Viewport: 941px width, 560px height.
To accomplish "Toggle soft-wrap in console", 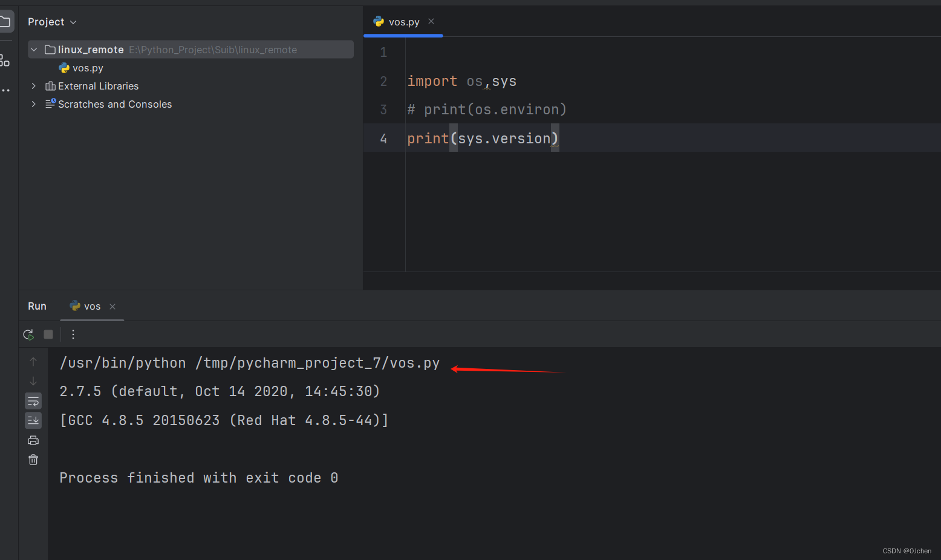I will click(33, 401).
